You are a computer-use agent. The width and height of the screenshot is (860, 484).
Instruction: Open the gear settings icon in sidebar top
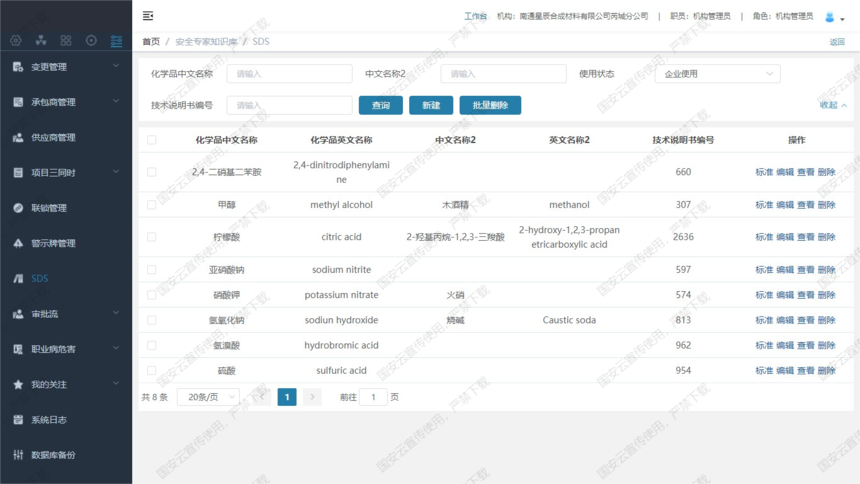16,40
